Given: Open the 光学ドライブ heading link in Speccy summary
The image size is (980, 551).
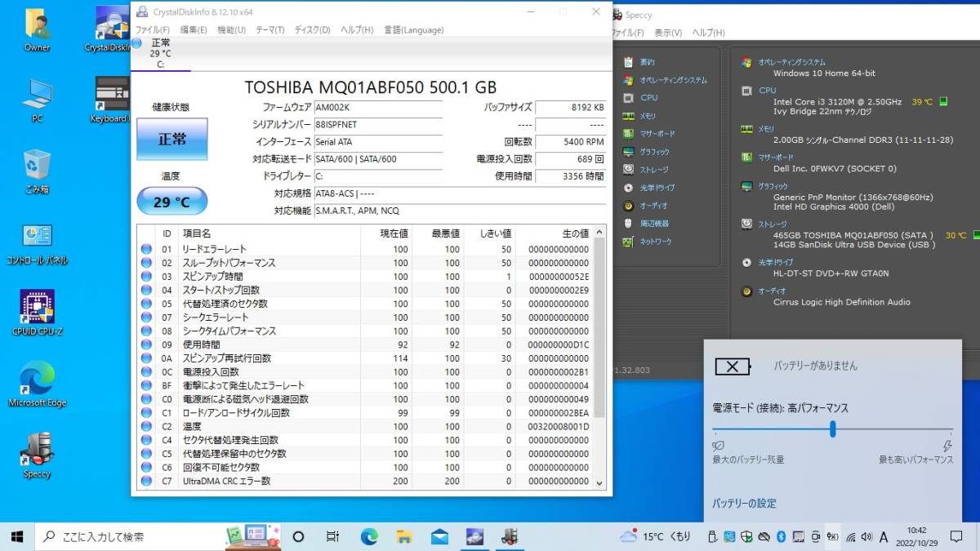Looking at the screenshot, I should pos(775,262).
